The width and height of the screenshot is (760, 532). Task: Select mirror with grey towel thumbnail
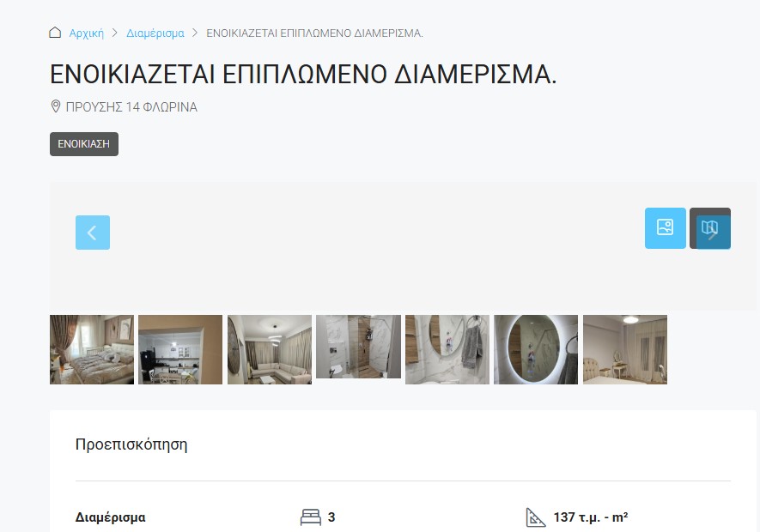447,349
